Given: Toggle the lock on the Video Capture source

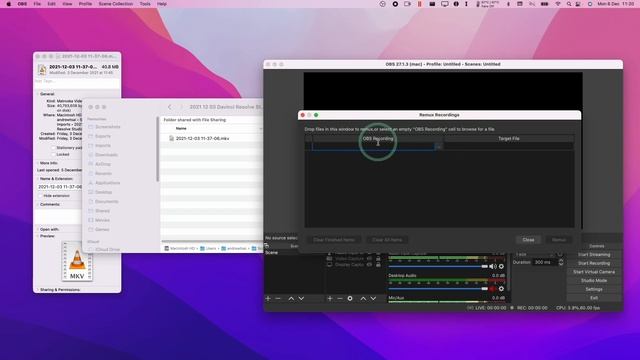Looking at the screenshot, I should [378, 258].
